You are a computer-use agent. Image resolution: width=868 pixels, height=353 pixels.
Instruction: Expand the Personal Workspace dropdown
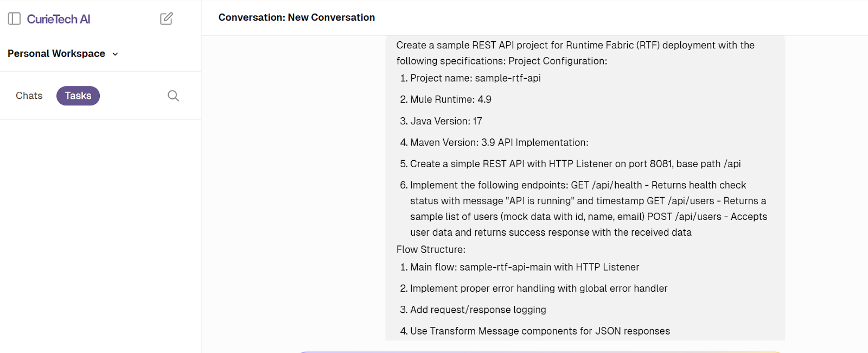[114, 54]
